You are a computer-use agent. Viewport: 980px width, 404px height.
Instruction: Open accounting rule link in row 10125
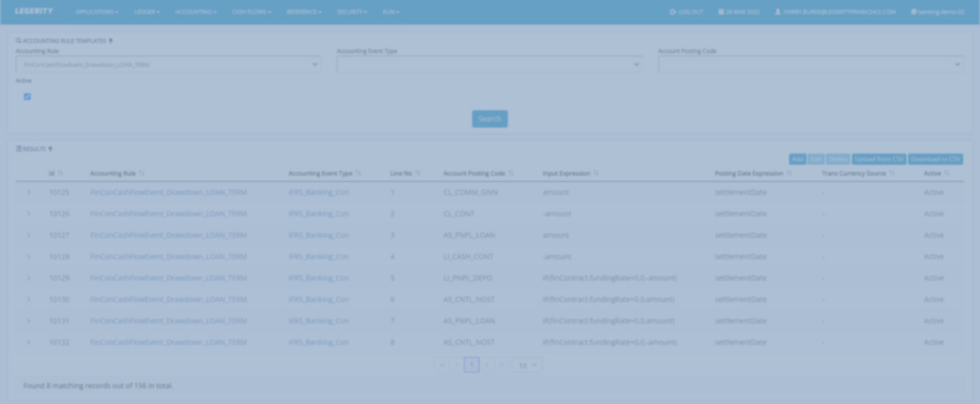click(168, 192)
